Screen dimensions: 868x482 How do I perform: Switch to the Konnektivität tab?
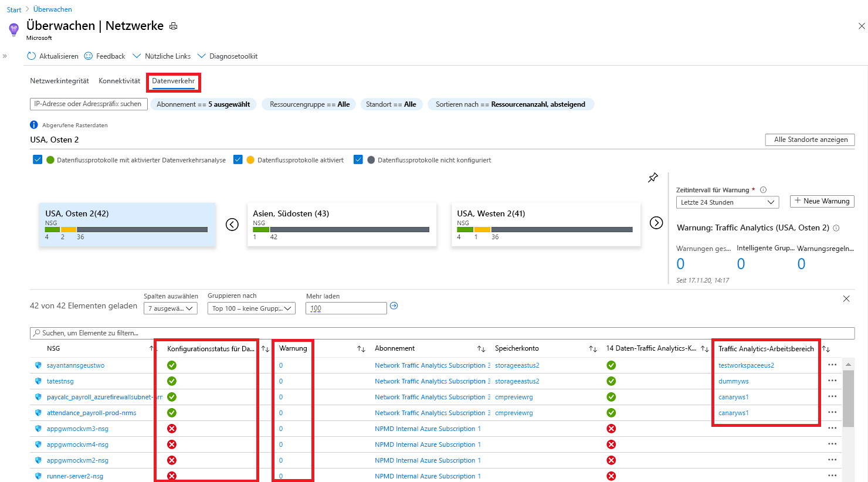tap(120, 81)
